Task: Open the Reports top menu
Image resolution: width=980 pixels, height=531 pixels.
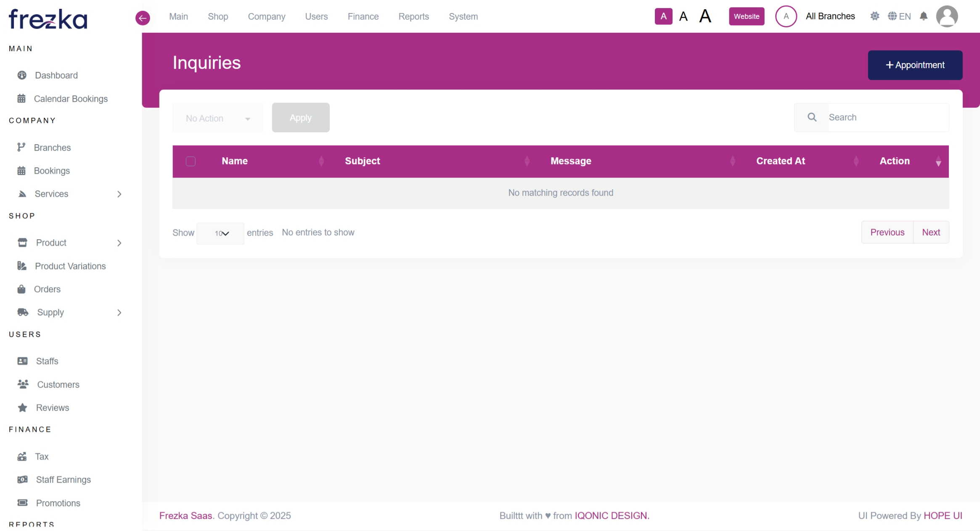Action: [413, 16]
